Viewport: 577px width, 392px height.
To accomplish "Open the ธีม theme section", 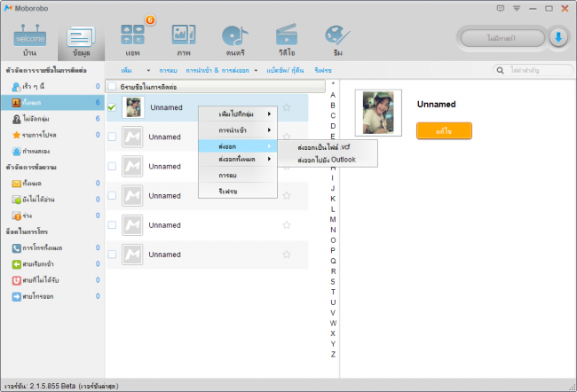I will click(x=337, y=41).
